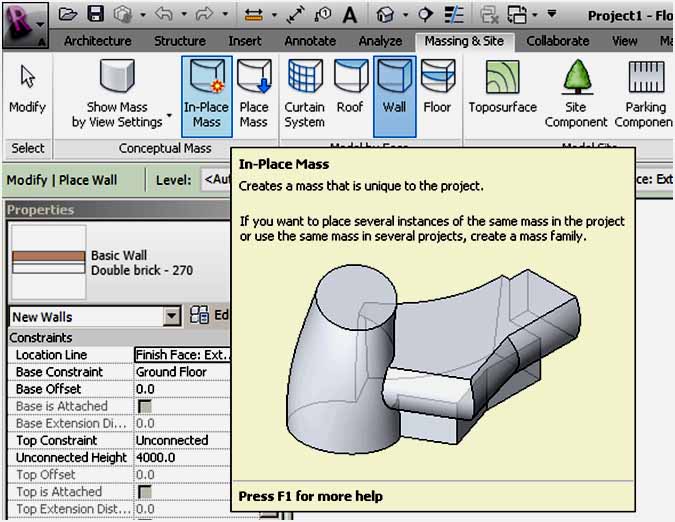Expand the Switch Windows dropdown arrow

(x=534, y=15)
